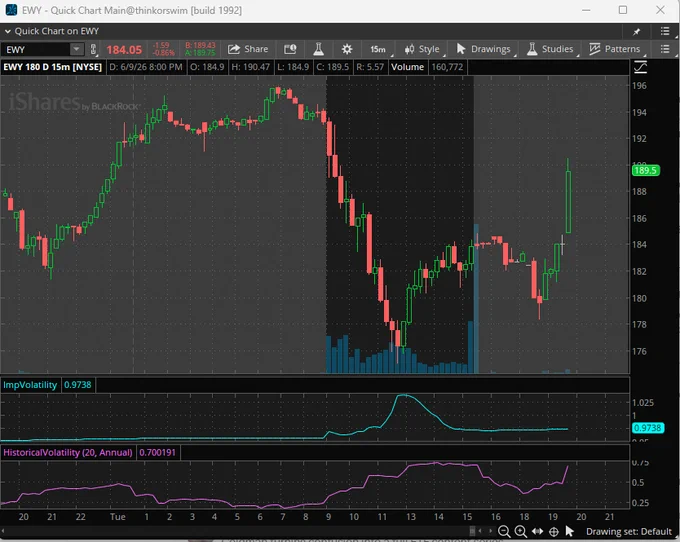
Task: Click the thinkorswim app icon in title bar
Action: (11, 10)
